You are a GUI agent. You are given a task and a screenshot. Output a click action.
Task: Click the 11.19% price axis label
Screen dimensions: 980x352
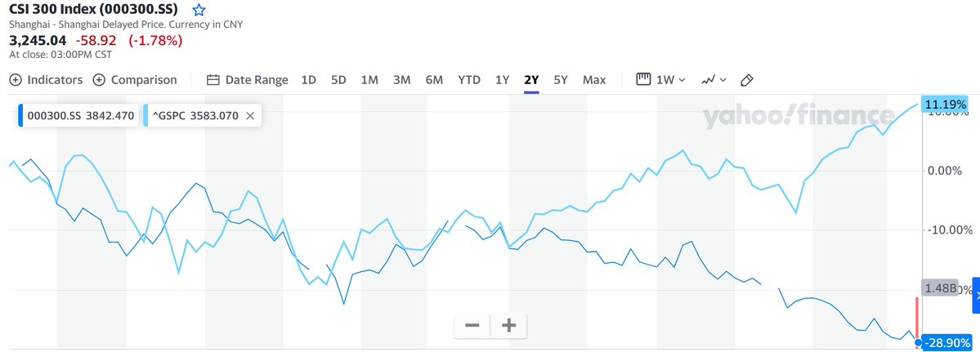pos(945,104)
